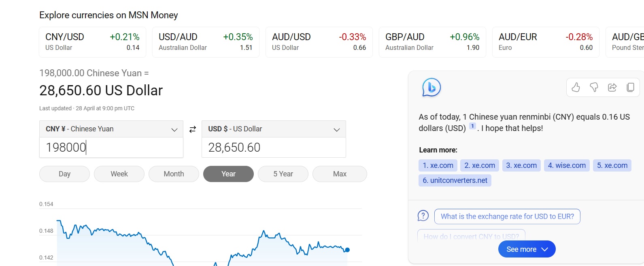
Task: Swap the CNY and USD currencies
Action: click(193, 129)
